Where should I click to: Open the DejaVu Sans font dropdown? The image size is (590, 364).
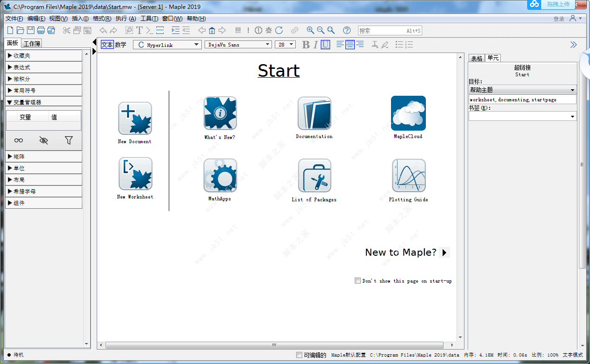click(238, 45)
